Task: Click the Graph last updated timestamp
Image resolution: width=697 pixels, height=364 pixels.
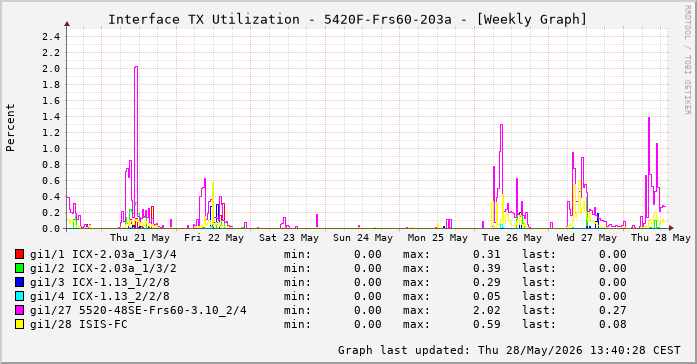Action: pos(509,350)
